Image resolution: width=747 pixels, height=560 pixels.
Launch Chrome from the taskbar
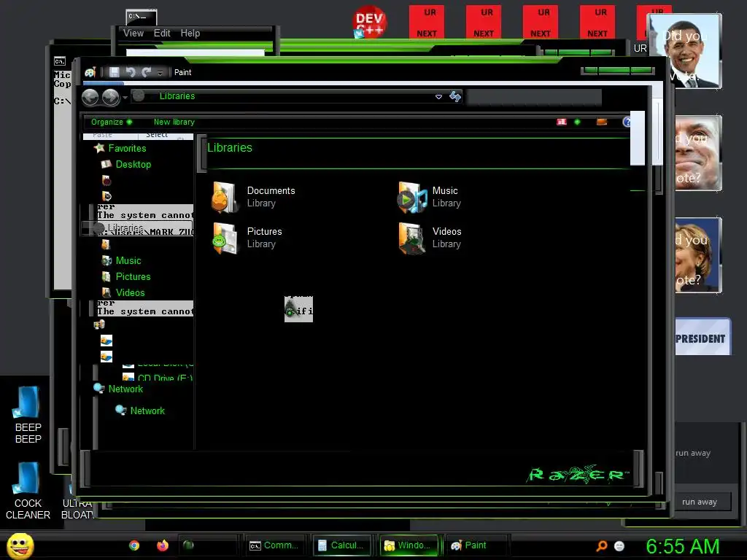(134, 545)
